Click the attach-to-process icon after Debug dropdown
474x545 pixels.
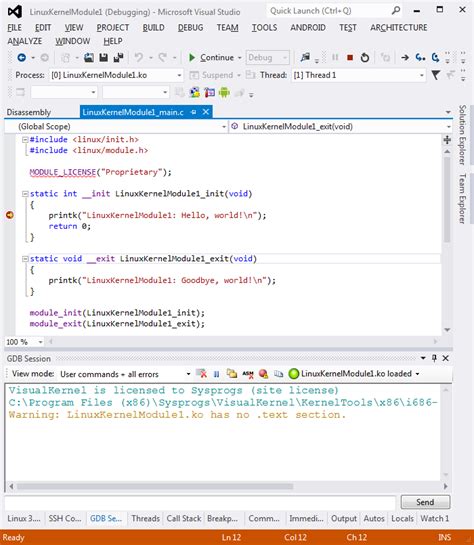pyautogui.click(x=305, y=57)
